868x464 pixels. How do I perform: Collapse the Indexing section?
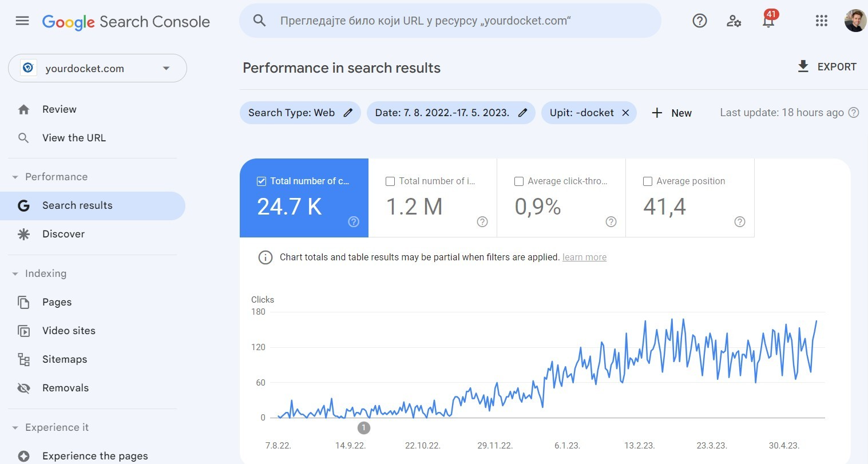15,274
